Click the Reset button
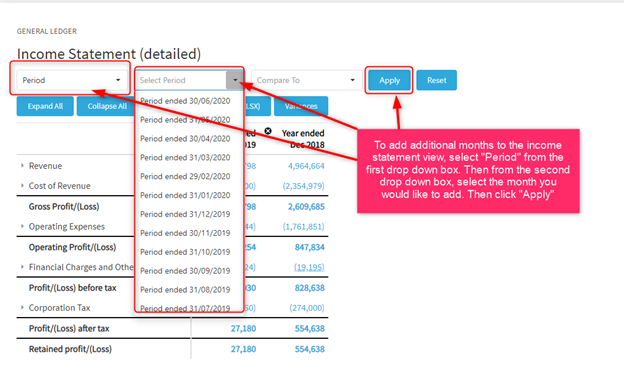This screenshot has width=624, height=372. click(x=437, y=80)
